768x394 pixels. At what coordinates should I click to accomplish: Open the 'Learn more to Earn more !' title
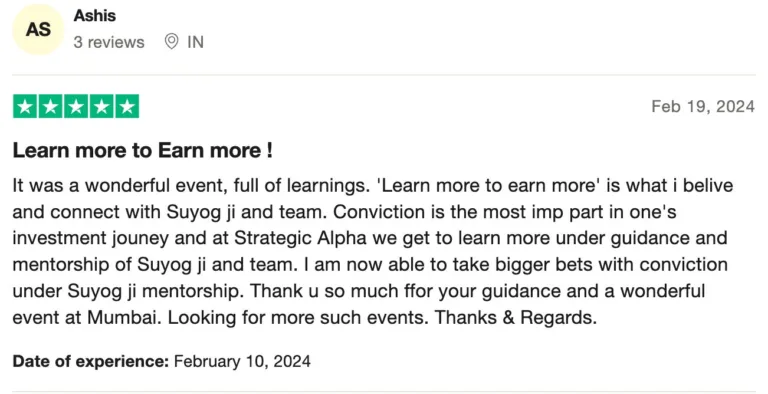click(142, 150)
